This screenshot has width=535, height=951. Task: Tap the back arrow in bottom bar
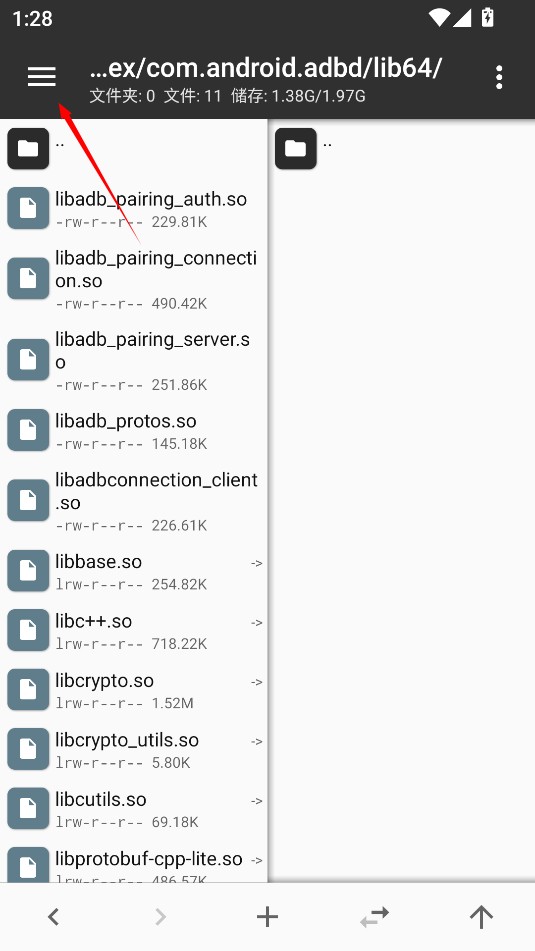pyautogui.click(x=53, y=916)
